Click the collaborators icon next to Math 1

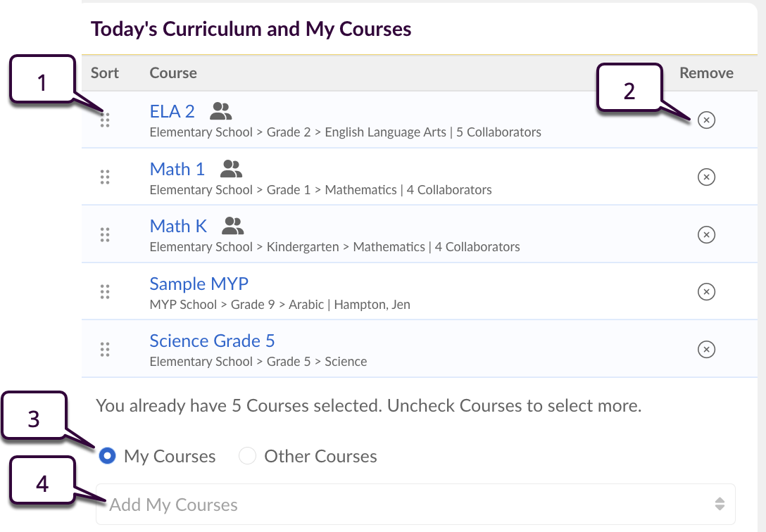click(231, 168)
